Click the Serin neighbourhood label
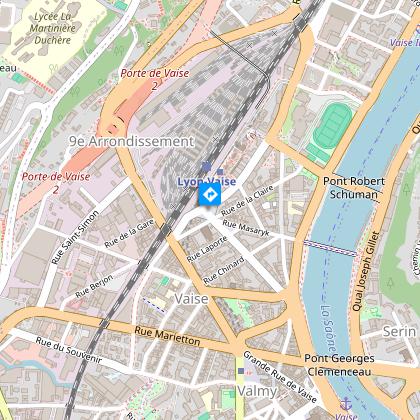This screenshot has height=420, width=420. click(399, 331)
